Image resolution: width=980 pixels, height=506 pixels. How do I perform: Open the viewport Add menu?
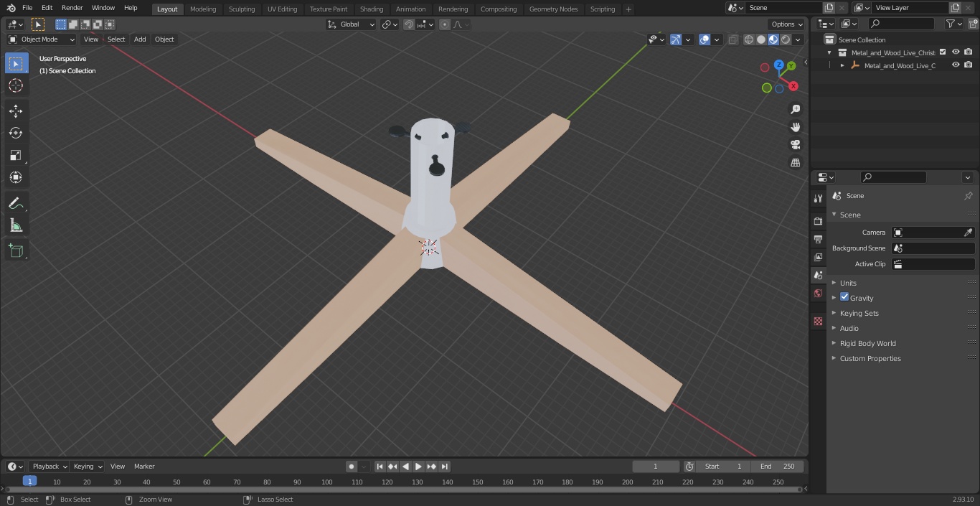[140, 39]
